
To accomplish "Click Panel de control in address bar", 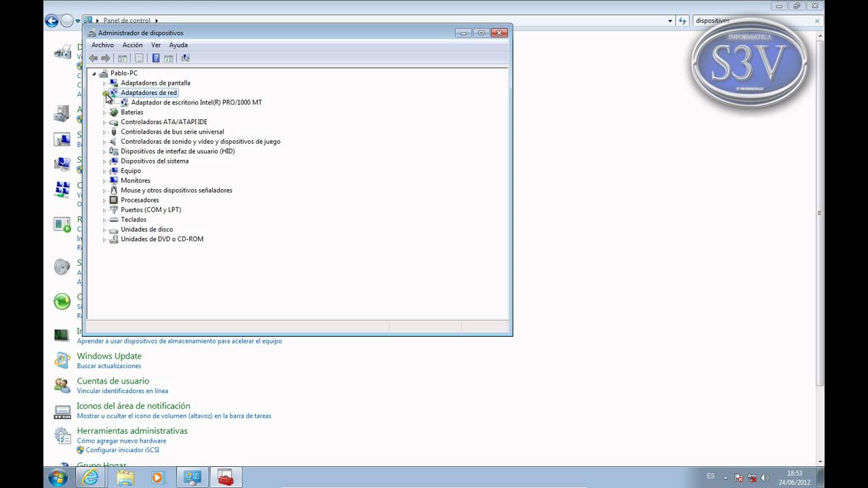I will coord(127,21).
